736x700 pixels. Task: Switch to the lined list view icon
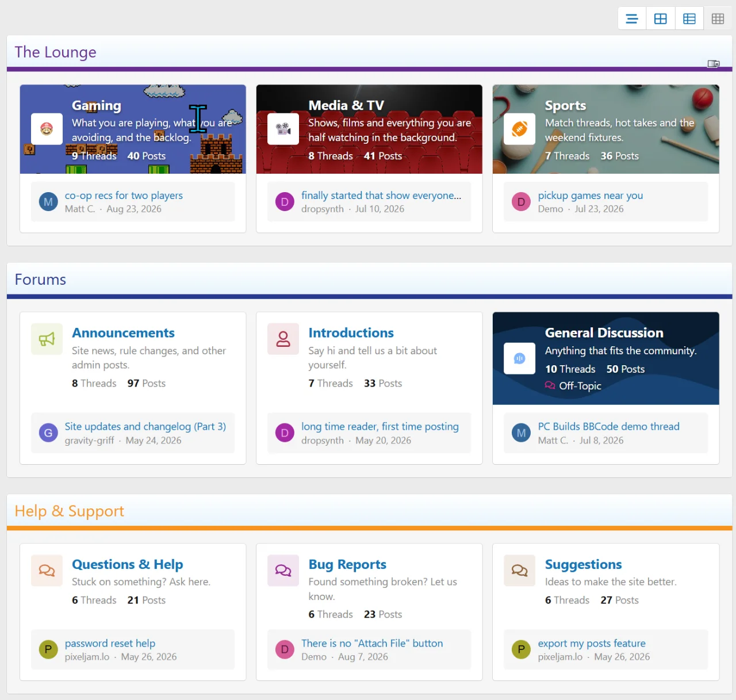[x=632, y=19]
